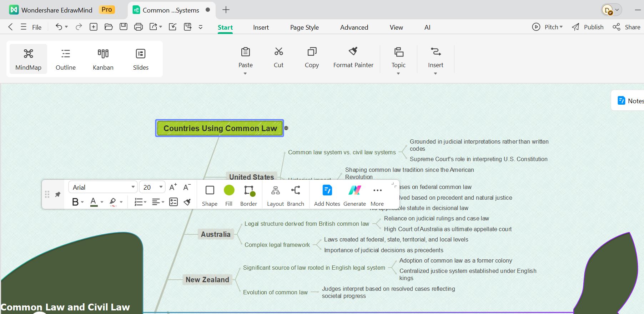Image resolution: width=644 pixels, height=314 pixels.
Task: Open the Page Style tab
Action: 305,28
